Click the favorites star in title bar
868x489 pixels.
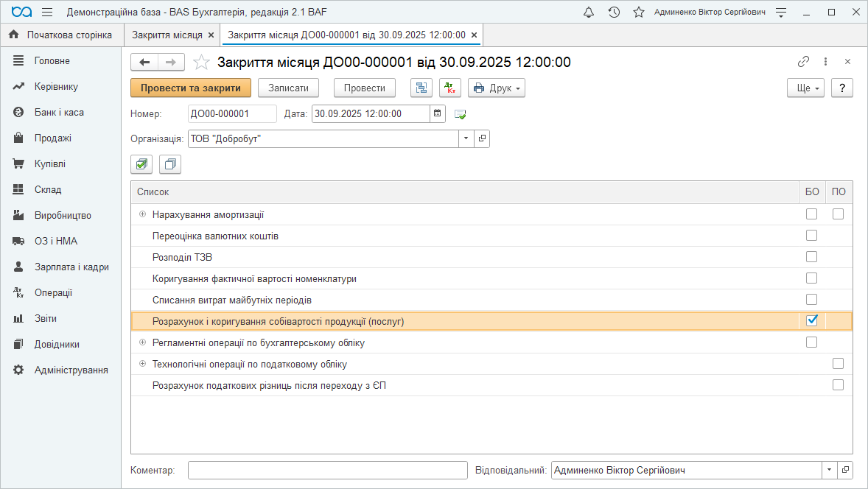pos(639,13)
